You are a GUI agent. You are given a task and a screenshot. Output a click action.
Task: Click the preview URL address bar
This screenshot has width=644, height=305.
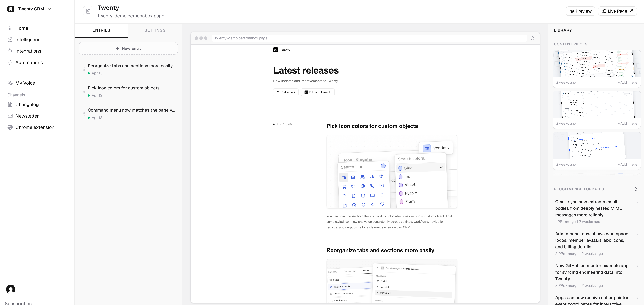pyautogui.click(x=369, y=38)
